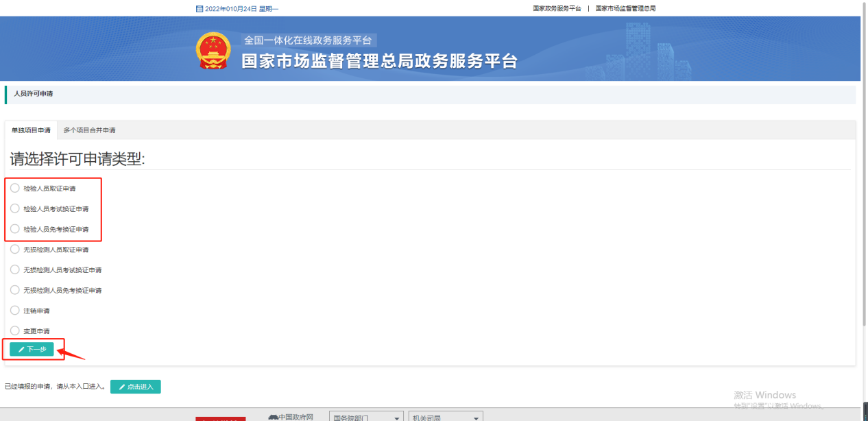Click the national emblem logo in header
The width and height of the screenshot is (868, 421).
point(213,50)
